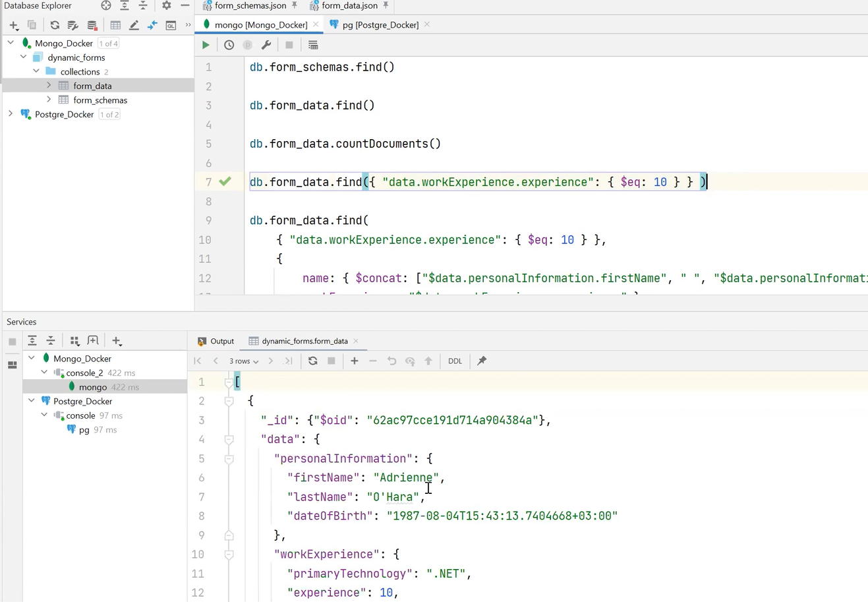Run the query with the green Execute icon
This screenshot has height=602, width=868.
pyautogui.click(x=205, y=44)
